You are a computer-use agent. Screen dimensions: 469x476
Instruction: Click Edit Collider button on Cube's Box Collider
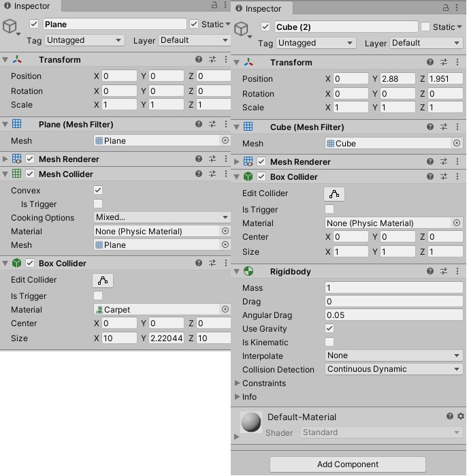[334, 194]
